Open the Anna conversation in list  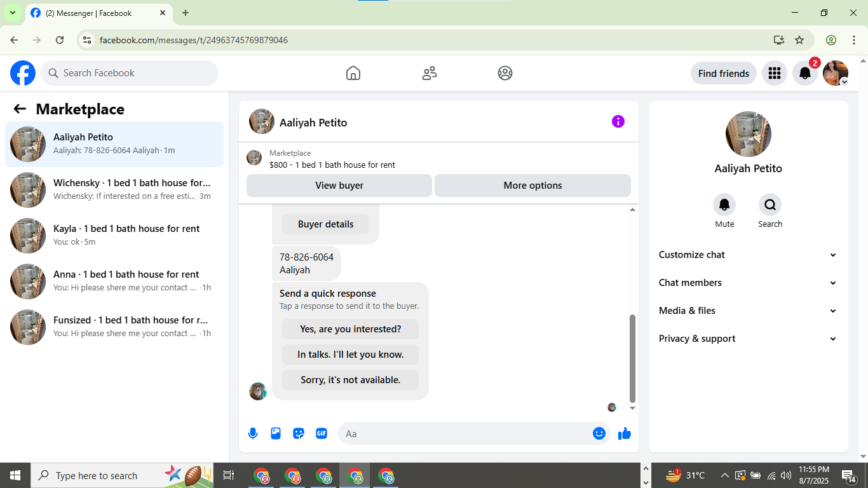(x=114, y=281)
